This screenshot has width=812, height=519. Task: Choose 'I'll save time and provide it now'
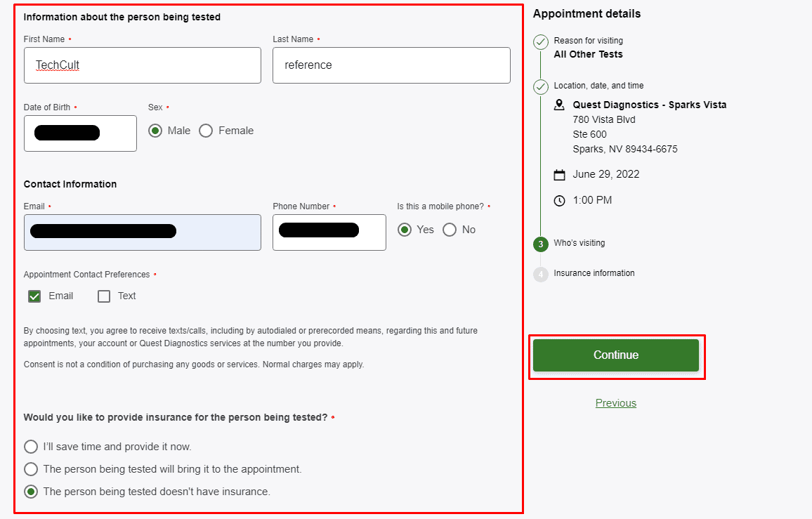point(31,447)
